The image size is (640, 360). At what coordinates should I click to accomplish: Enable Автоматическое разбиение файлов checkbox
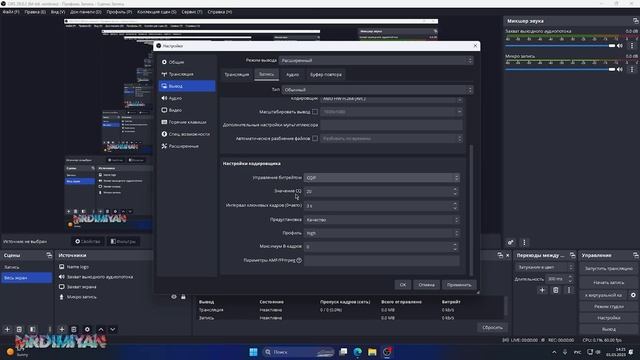click(315, 138)
